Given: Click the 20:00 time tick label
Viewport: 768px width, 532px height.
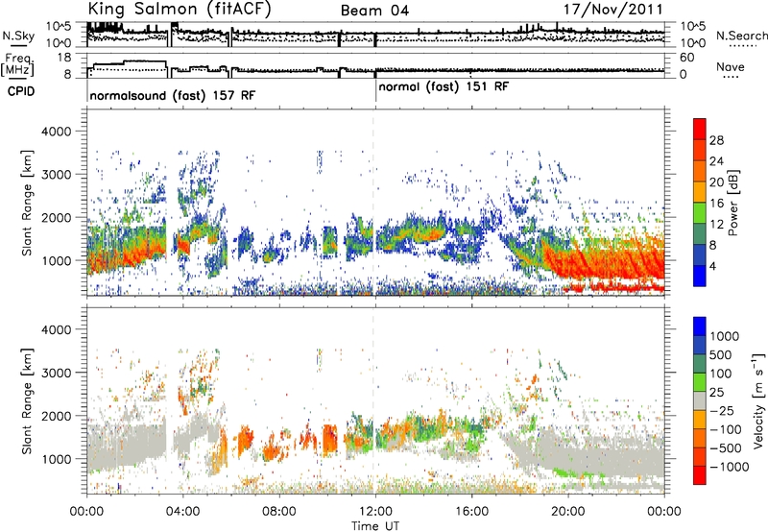Looking at the screenshot, I should pos(567,512).
